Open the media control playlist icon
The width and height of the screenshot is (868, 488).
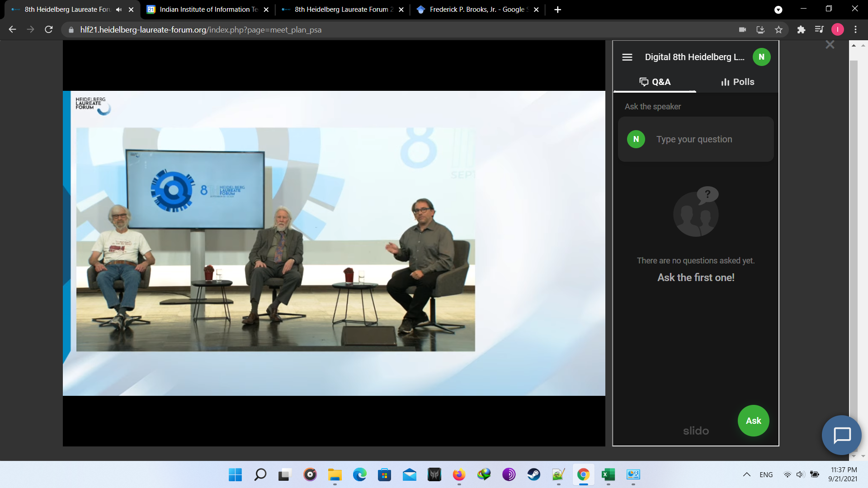point(819,30)
